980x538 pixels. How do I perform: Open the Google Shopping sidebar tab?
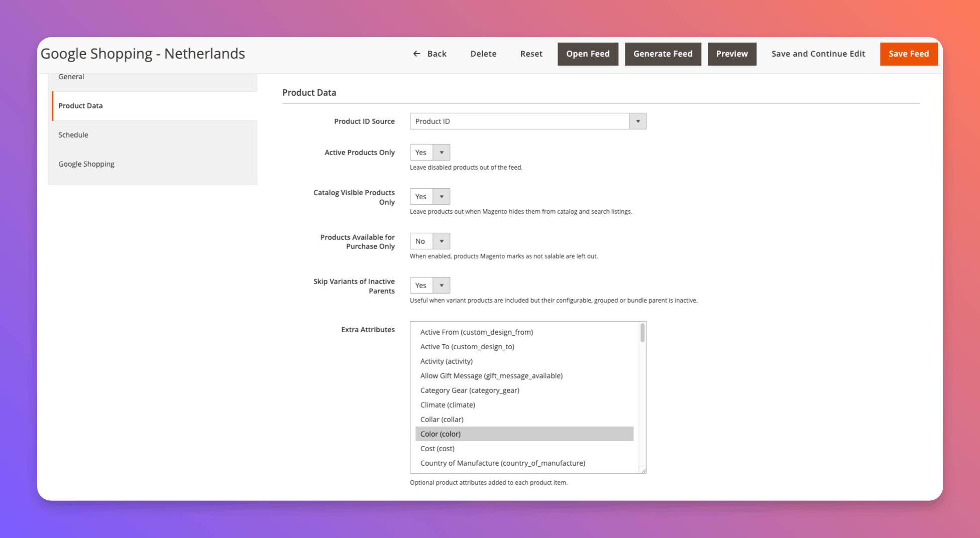click(153, 164)
